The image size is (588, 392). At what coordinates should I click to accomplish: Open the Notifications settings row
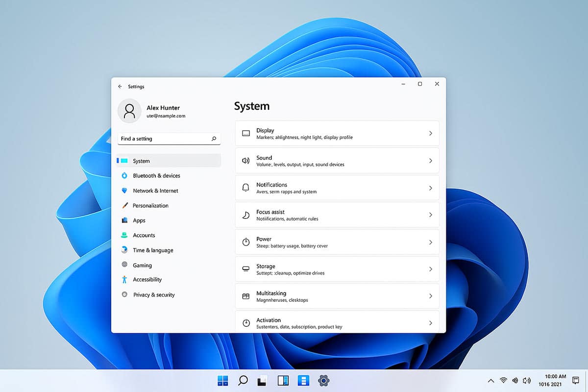337,188
